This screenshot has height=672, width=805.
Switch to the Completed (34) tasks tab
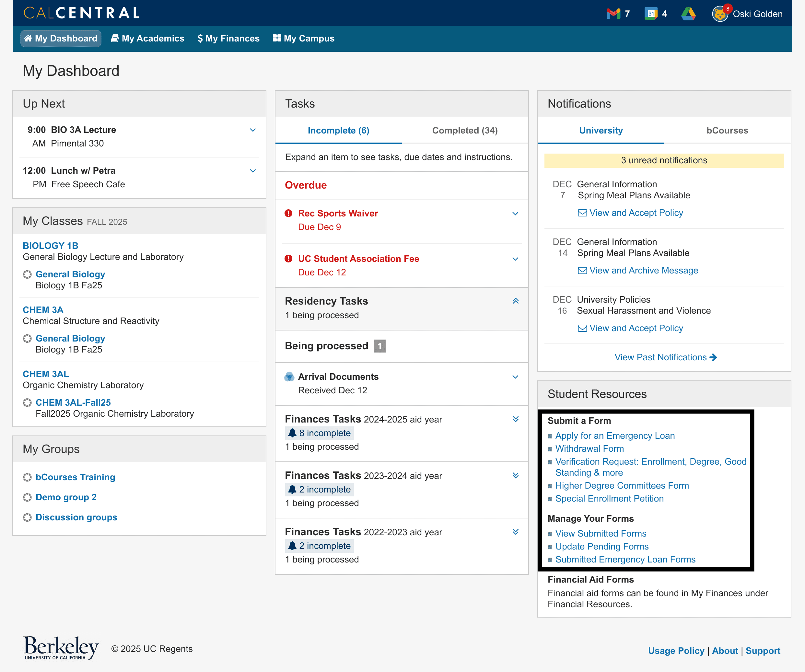tap(465, 130)
